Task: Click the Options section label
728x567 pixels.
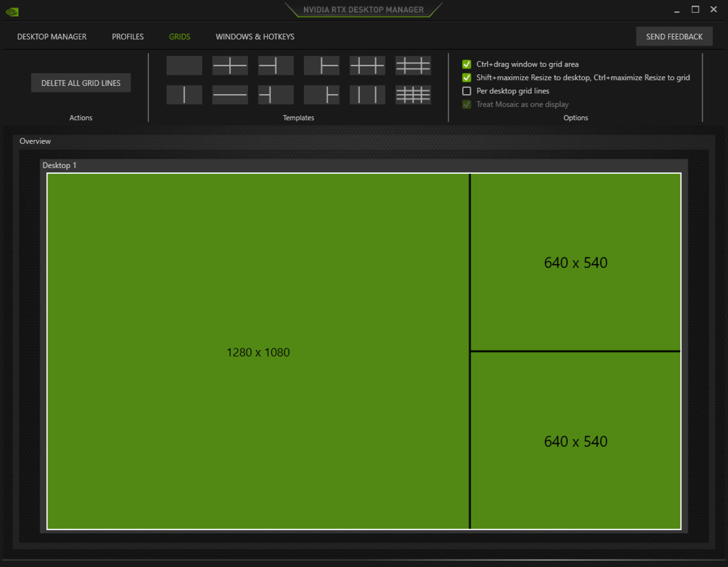Action: (575, 118)
